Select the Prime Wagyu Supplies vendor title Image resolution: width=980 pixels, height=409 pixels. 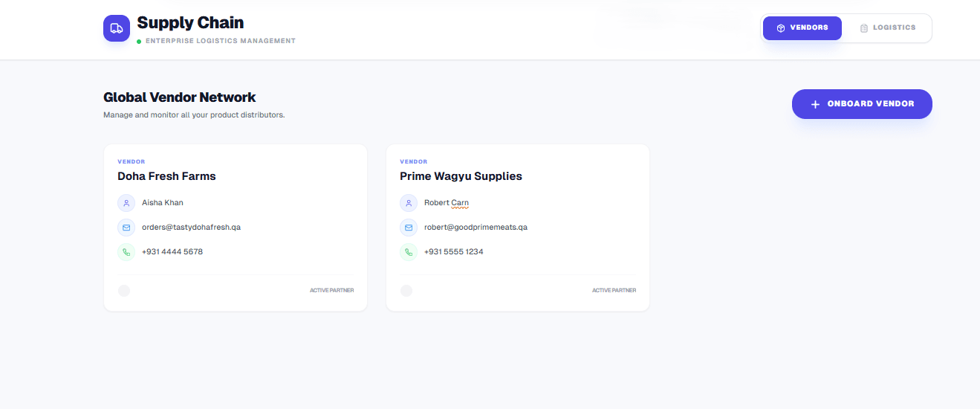[461, 176]
